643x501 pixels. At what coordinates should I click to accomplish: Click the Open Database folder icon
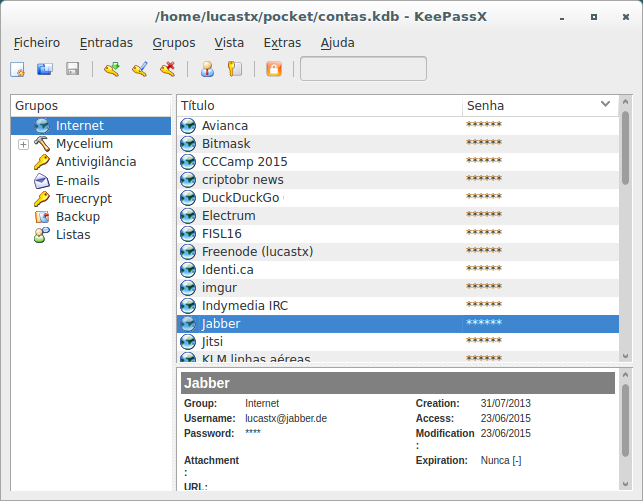pos(45,69)
